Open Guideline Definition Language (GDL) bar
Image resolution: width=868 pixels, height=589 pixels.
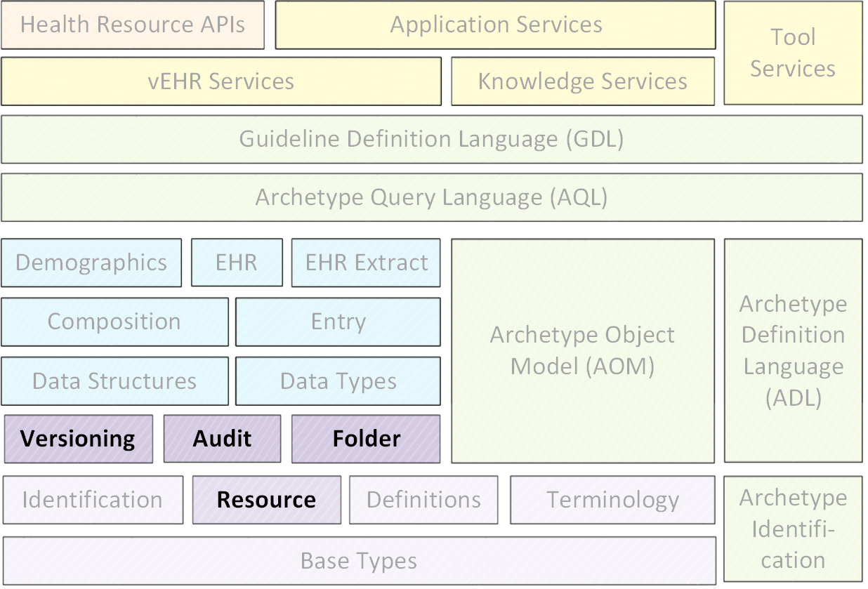432,139
